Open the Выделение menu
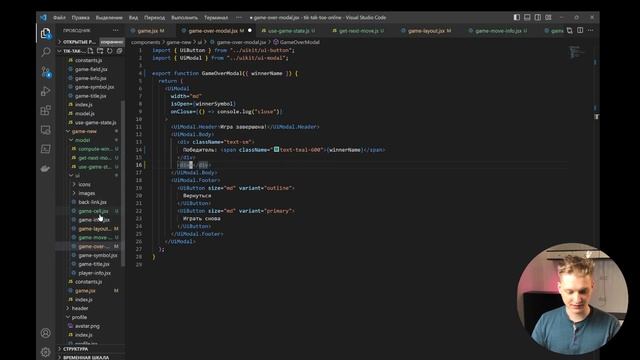Image resolution: width=640 pixels, height=360 pixels. (x=109, y=18)
